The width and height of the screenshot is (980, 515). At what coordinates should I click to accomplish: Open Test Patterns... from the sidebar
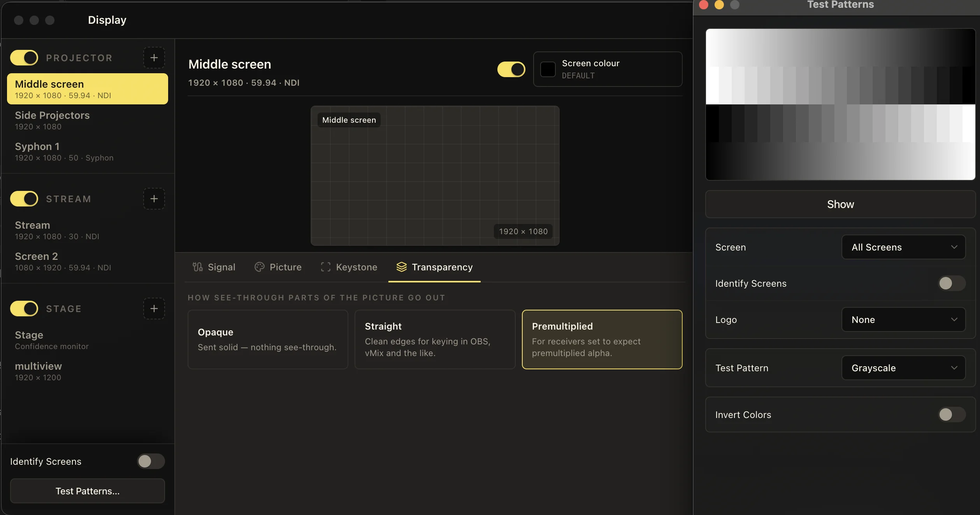[88, 491]
